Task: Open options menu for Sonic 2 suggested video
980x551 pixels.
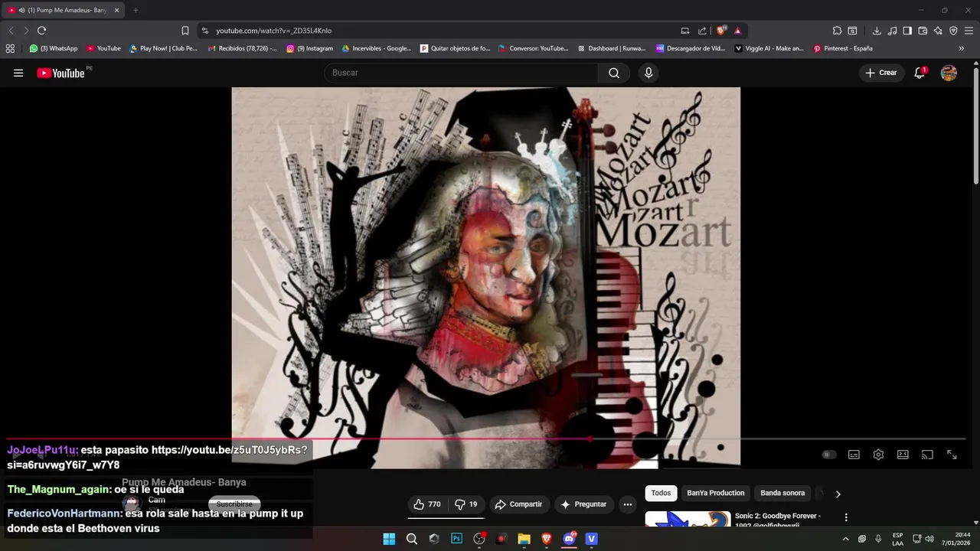Action: pos(846,517)
